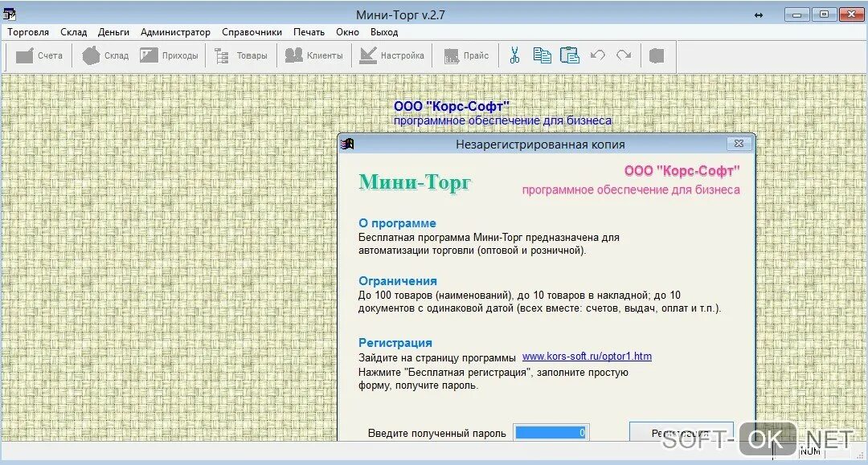Click the blue ООО "Корс-Софт" heading in main window
868x465 pixels.
(x=451, y=106)
